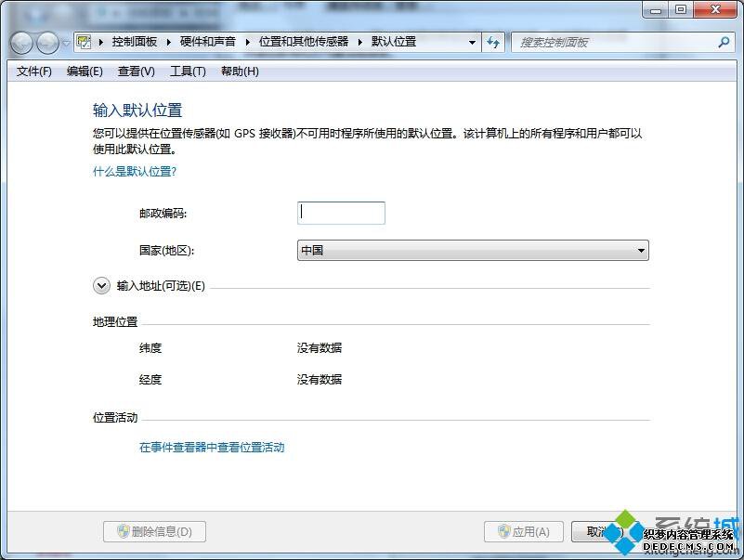Screen dimensions: 744x560
Task: Open the 文件(F) menu
Action: point(34,72)
